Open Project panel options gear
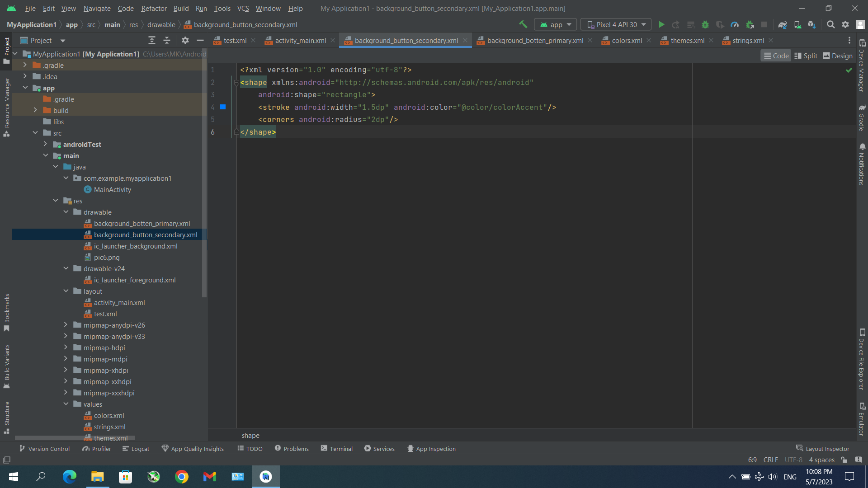 click(x=185, y=41)
